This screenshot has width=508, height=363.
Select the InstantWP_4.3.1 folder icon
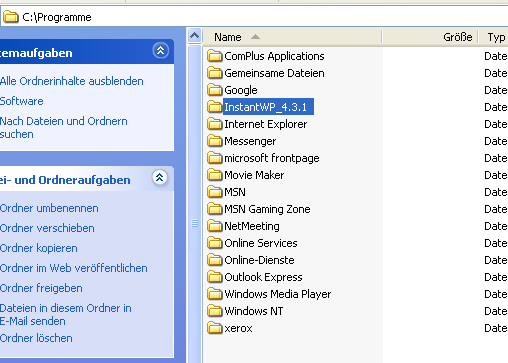(x=214, y=107)
